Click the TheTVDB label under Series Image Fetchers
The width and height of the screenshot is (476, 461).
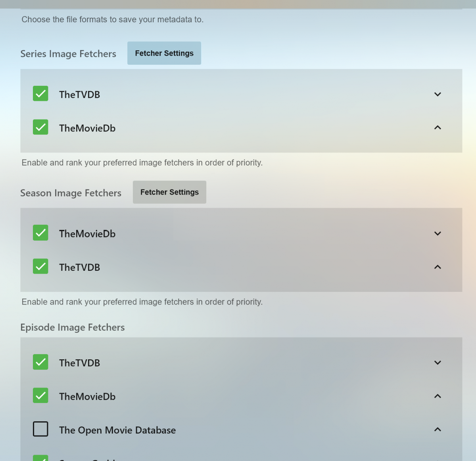point(79,95)
